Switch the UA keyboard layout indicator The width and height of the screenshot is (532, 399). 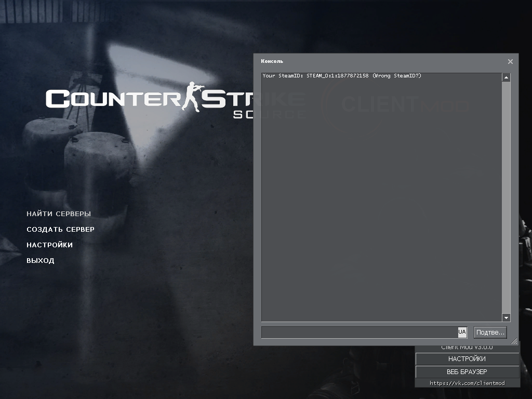(462, 332)
